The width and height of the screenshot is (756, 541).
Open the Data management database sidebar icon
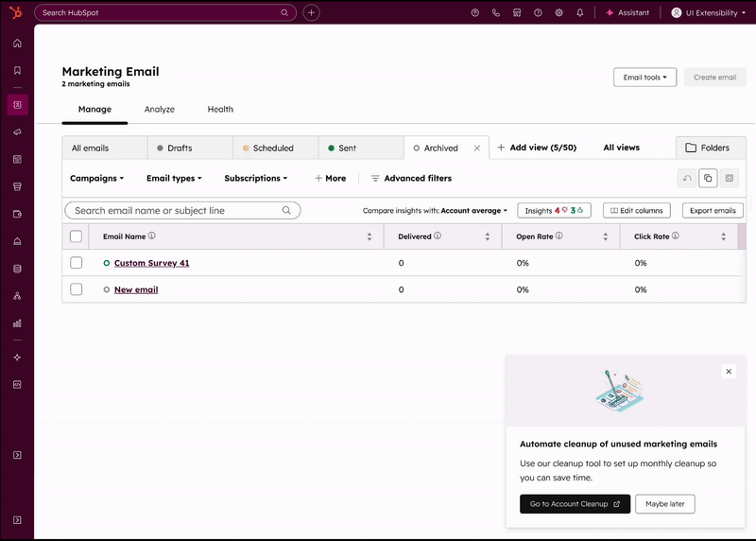point(17,269)
